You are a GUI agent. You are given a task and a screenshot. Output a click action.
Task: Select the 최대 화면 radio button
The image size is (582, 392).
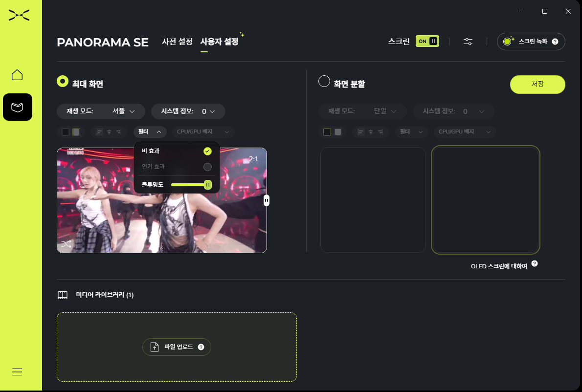[x=63, y=81]
